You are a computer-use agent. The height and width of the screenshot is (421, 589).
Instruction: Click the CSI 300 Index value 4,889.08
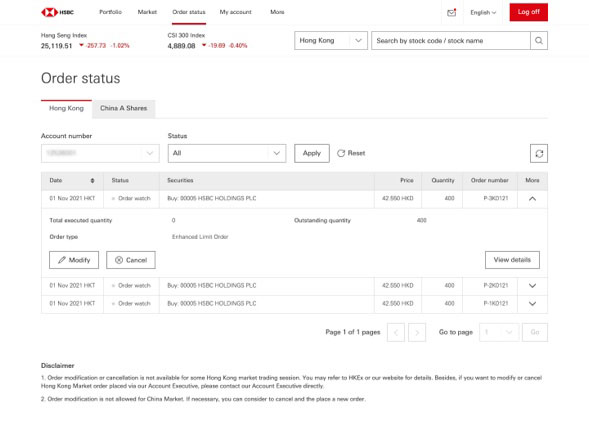(x=181, y=46)
